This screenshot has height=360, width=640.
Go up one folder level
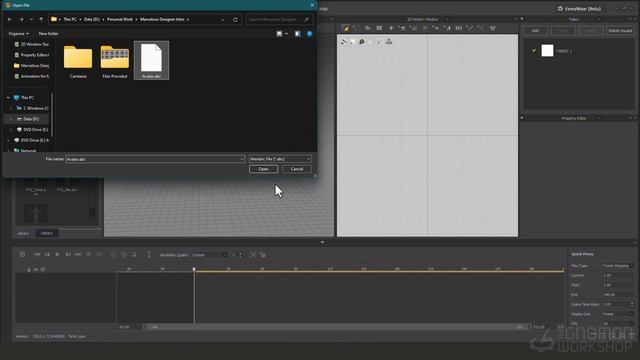[41, 19]
